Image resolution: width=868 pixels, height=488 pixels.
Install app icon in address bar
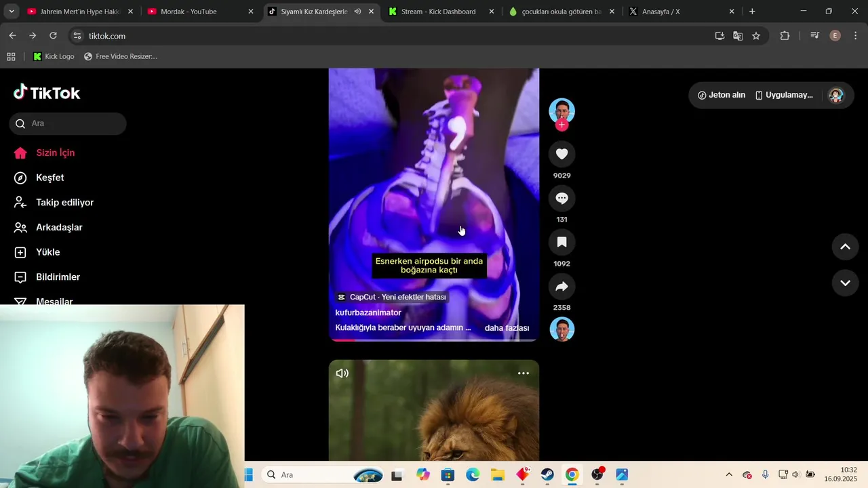tap(719, 36)
